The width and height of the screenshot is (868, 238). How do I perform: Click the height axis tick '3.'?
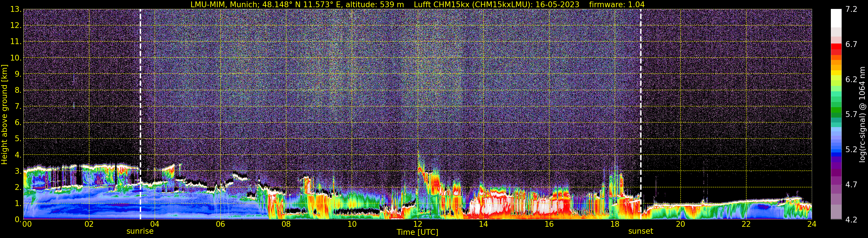(18, 171)
